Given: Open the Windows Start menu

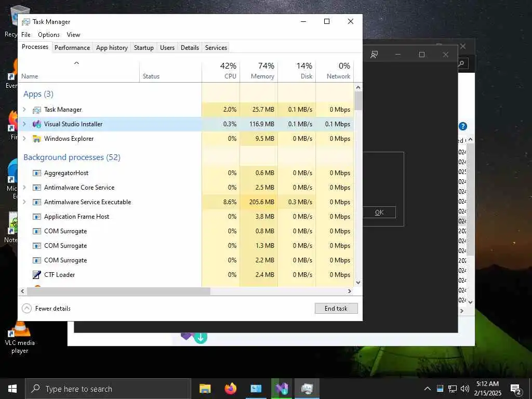Looking at the screenshot, I should (x=12, y=389).
